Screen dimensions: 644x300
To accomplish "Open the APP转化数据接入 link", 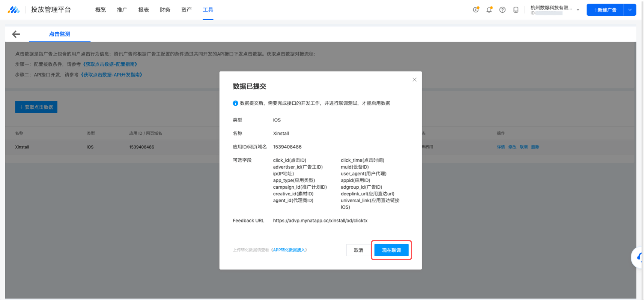I will (x=289, y=250).
